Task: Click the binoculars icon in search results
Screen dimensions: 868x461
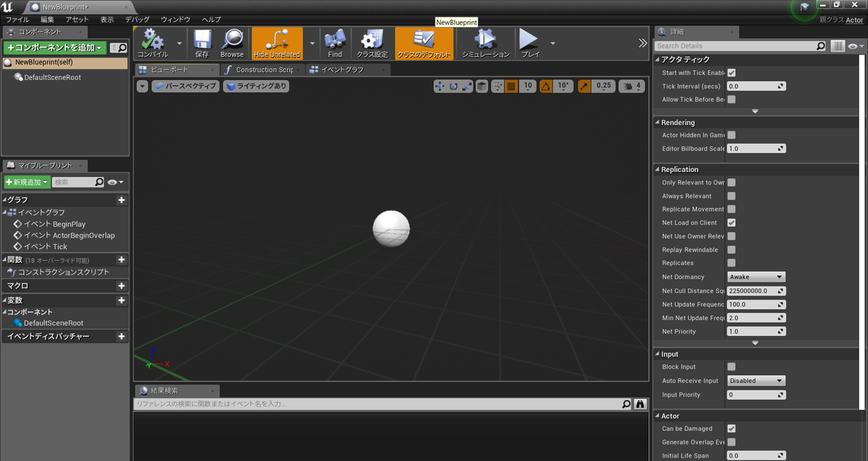Action: 640,404
